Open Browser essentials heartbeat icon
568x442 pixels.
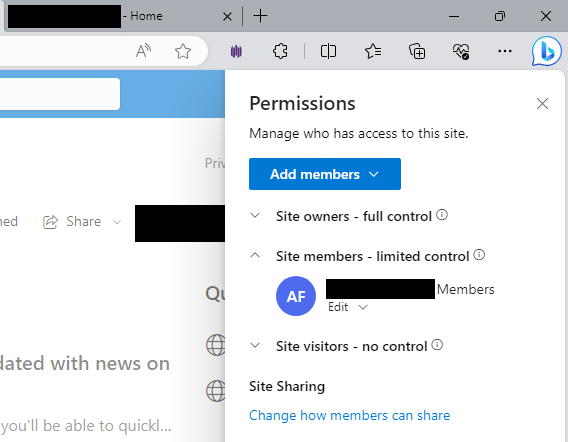click(461, 51)
